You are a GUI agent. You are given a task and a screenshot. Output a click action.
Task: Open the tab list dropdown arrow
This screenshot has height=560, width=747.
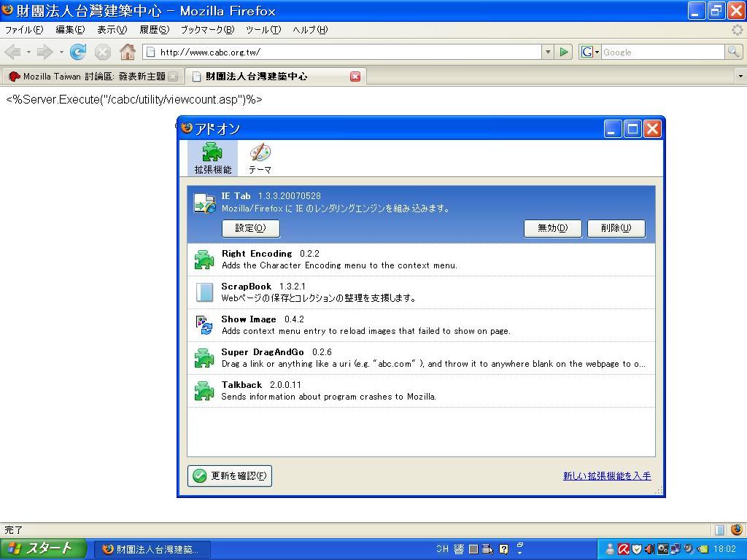pos(740,76)
